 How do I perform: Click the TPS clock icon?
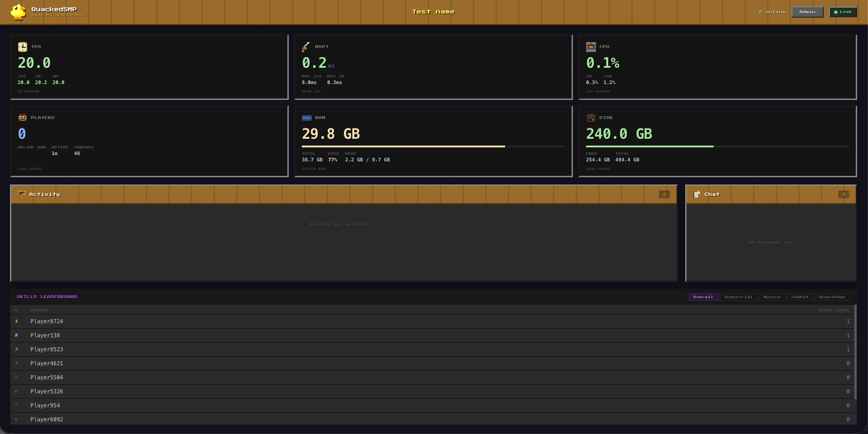(22, 47)
